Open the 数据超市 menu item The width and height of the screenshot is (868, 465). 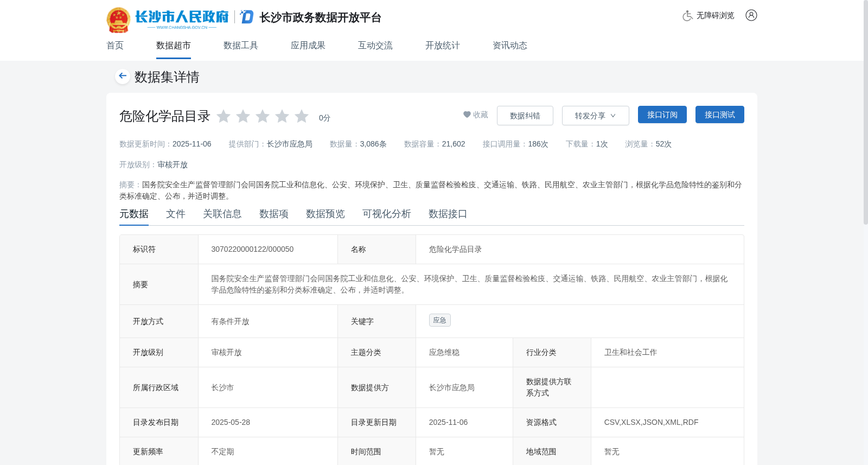point(174,46)
